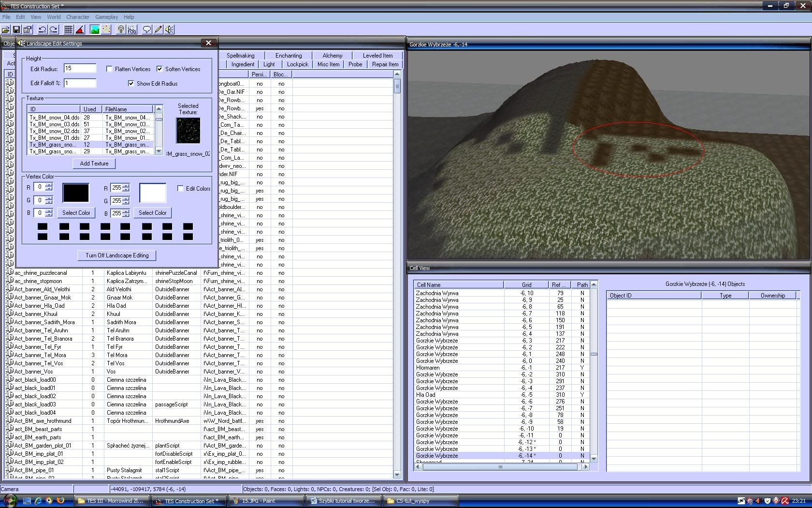Screen dimensions: 812x508
Task: Toggle the FOG toolbar icon
Action: click(132, 30)
